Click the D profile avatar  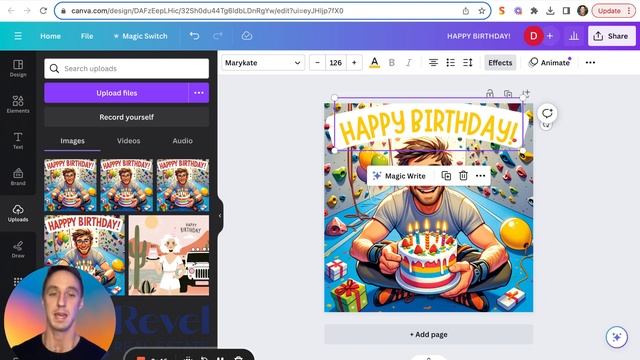[x=533, y=36]
